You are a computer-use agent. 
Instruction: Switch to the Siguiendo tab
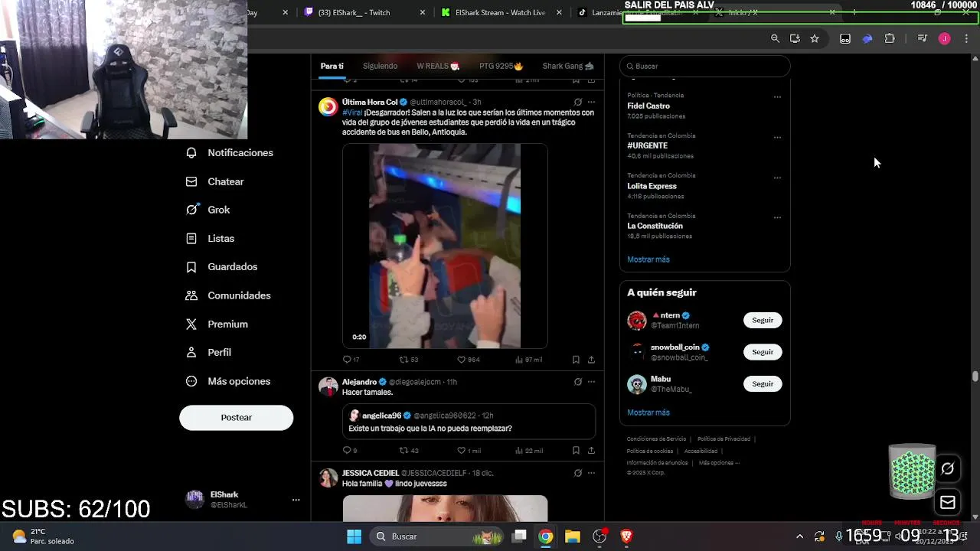point(380,66)
